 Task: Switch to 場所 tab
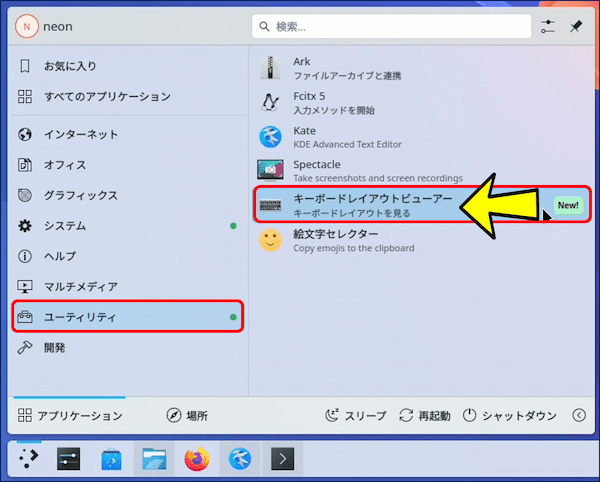[x=187, y=415]
